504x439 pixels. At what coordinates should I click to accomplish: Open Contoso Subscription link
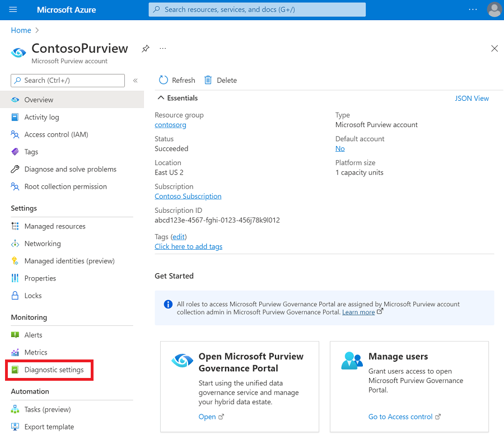pos(188,196)
